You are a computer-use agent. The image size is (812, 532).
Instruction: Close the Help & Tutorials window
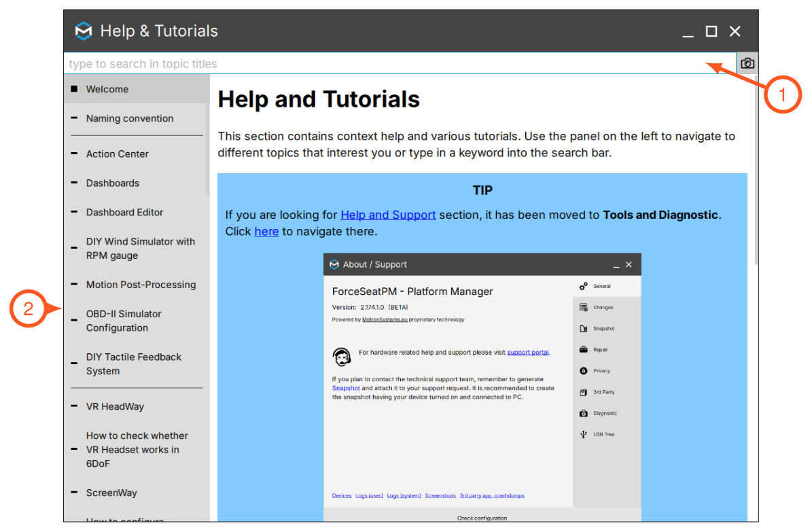[735, 32]
